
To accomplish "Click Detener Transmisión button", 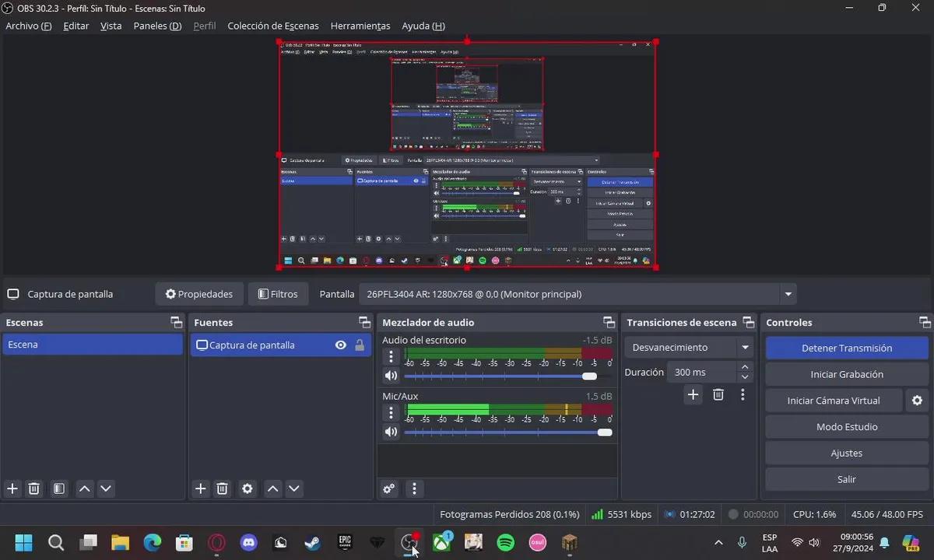I will click(847, 348).
